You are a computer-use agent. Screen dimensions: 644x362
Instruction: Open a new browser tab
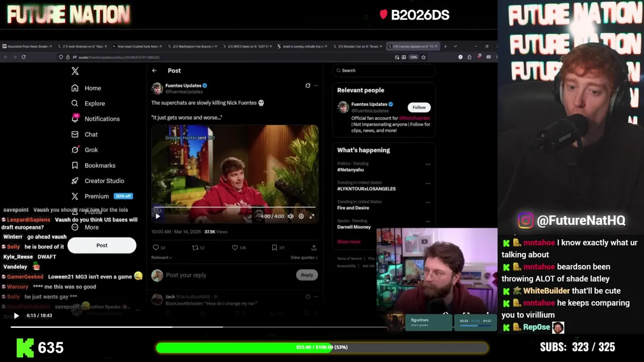[445, 46]
